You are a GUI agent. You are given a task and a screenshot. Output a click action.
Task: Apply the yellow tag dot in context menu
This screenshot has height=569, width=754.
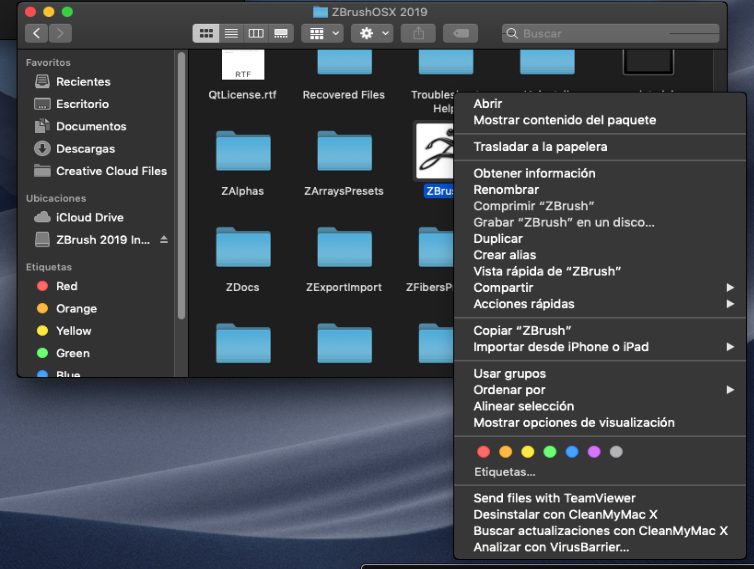coord(528,452)
